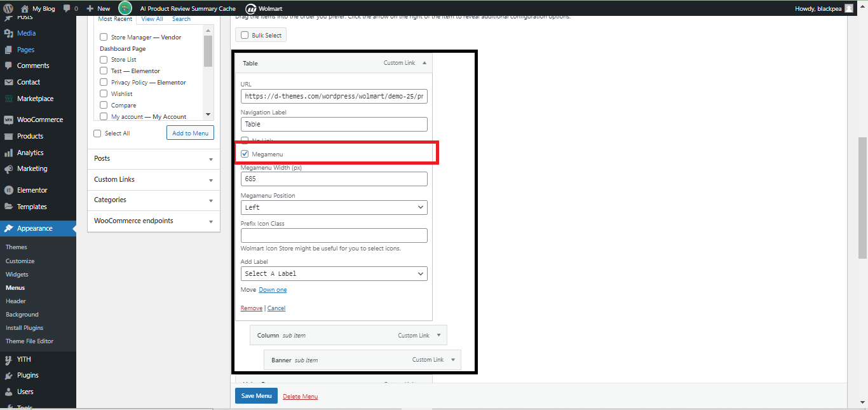Image resolution: width=868 pixels, height=410 pixels.
Task: Click the Media sidebar icon
Action: (8, 33)
